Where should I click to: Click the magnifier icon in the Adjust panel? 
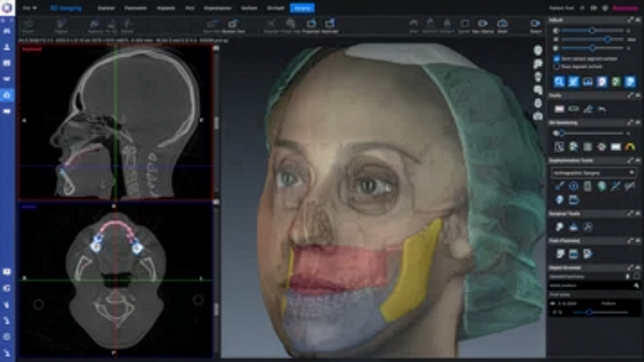click(559, 82)
